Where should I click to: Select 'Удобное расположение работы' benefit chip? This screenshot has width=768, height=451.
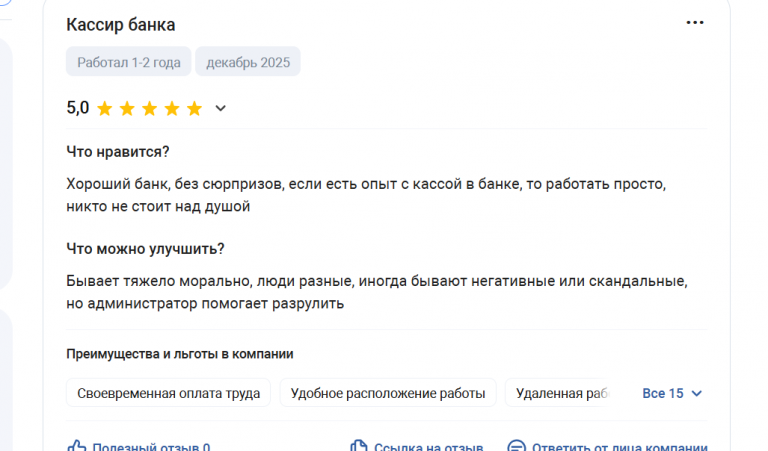click(388, 393)
